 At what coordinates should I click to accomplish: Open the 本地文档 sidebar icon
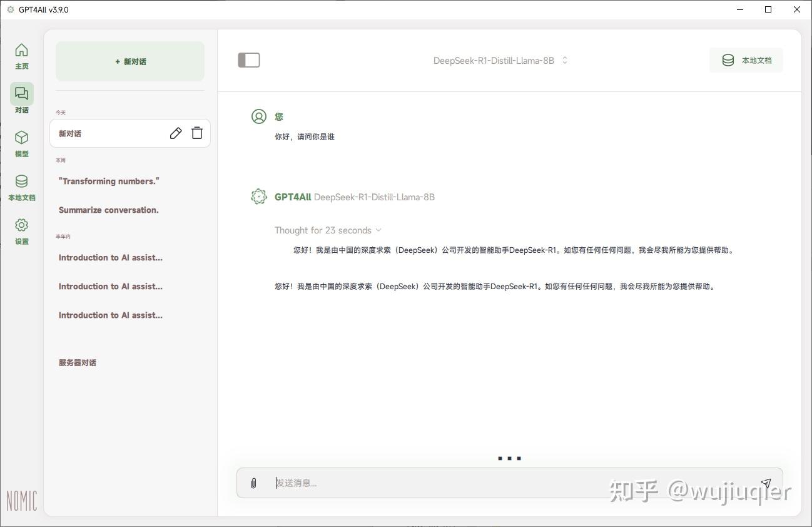pos(21,185)
